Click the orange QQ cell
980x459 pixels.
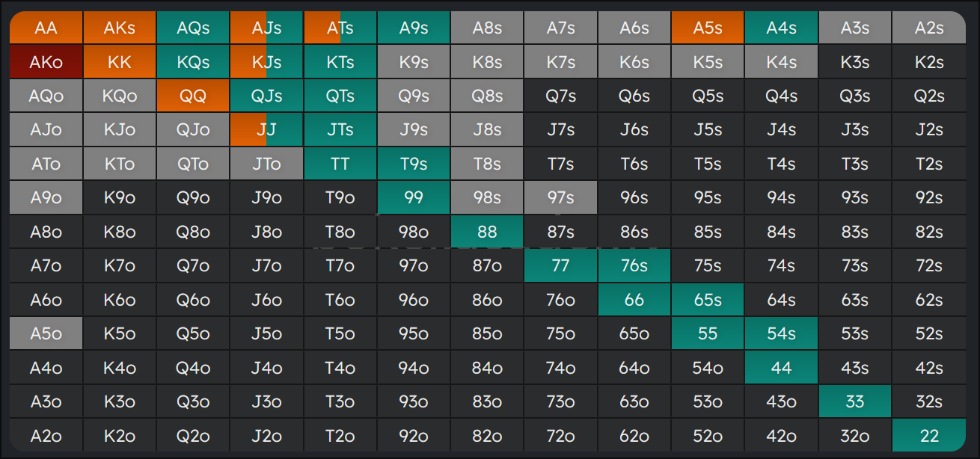[x=193, y=96]
